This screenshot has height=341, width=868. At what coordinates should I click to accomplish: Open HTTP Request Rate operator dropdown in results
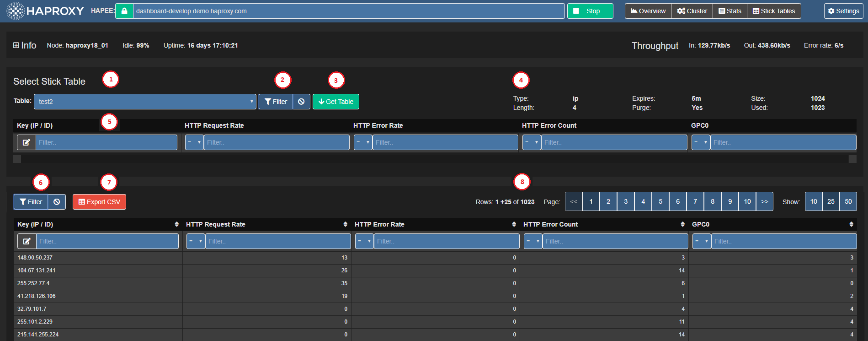tap(196, 241)
